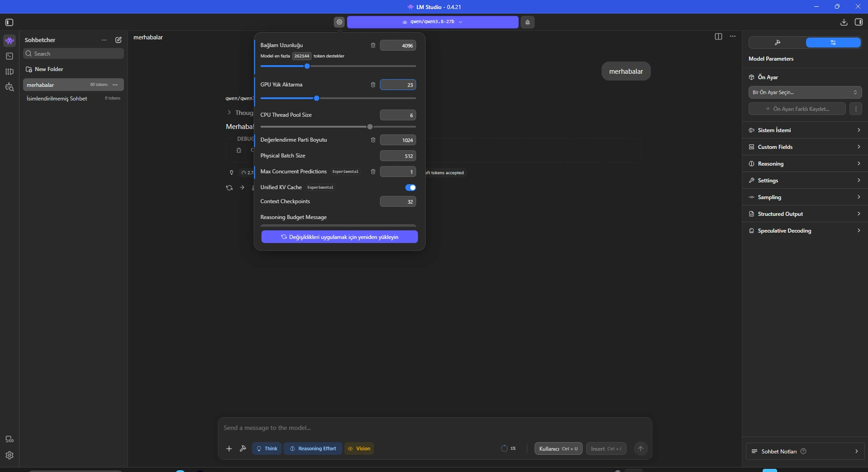Click the New Folder button
This screenshot has height=472, width=868.
(x=44, y=69)
